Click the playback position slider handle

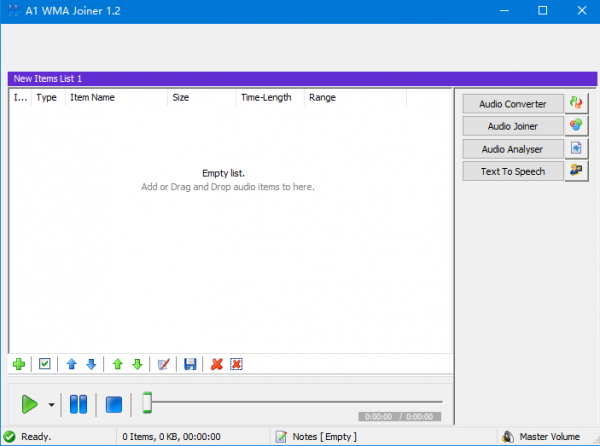coord(147,403)
